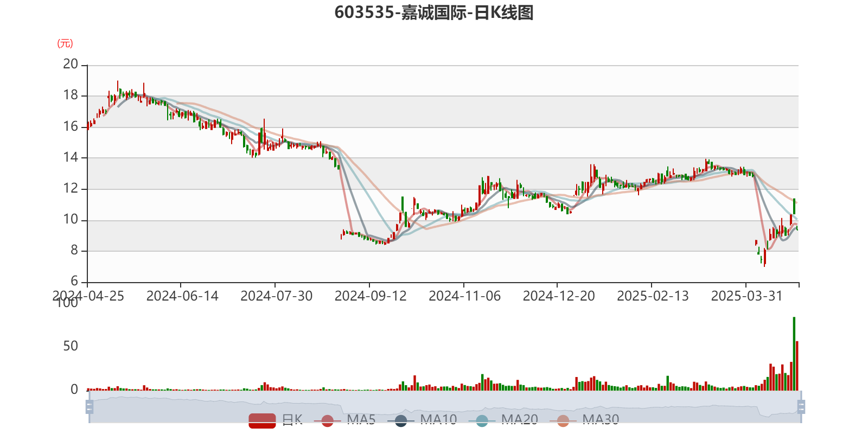Toggle the 日K candlestick series legend
Viewport: 868px width, 434px height.
[276, 420]
